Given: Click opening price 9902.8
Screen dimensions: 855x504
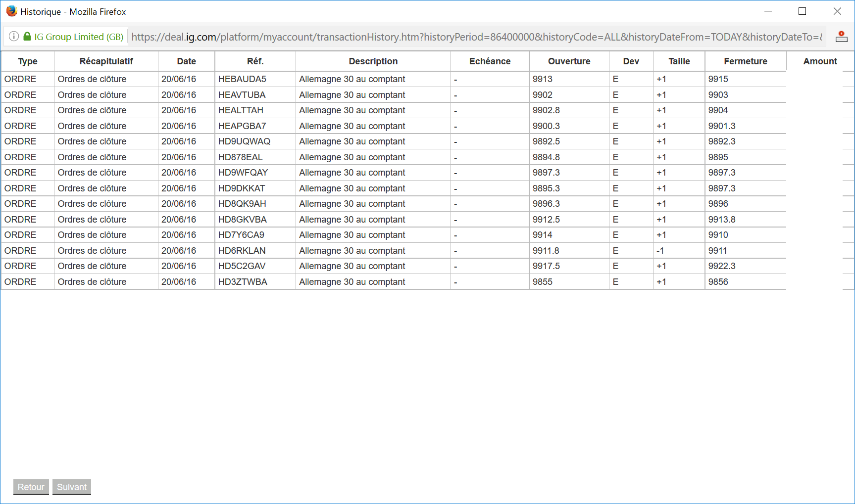Looking at the screenshot, I should coord(547,110).
